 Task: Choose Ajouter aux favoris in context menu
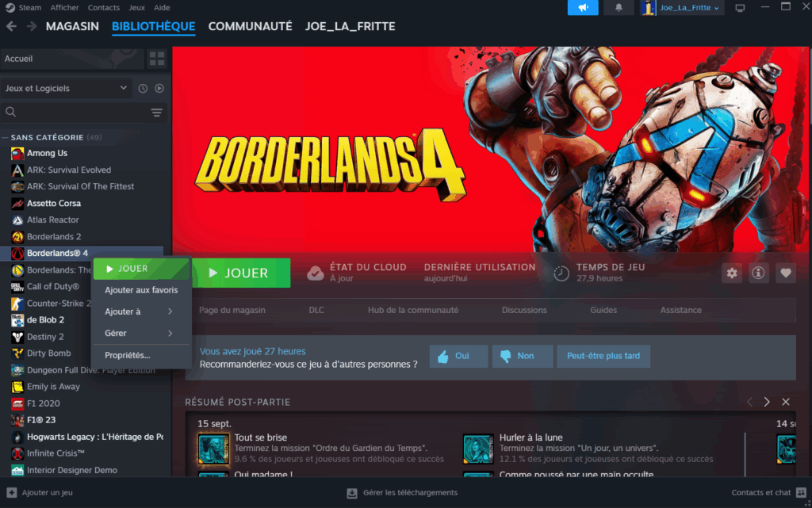click(141, 290)
